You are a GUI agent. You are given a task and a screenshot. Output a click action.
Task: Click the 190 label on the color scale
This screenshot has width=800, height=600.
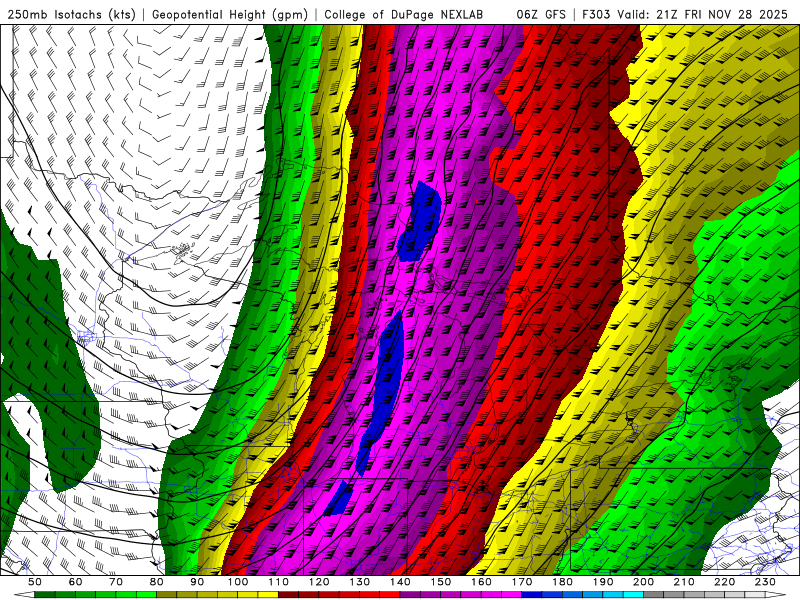click(x=603, y=582)
